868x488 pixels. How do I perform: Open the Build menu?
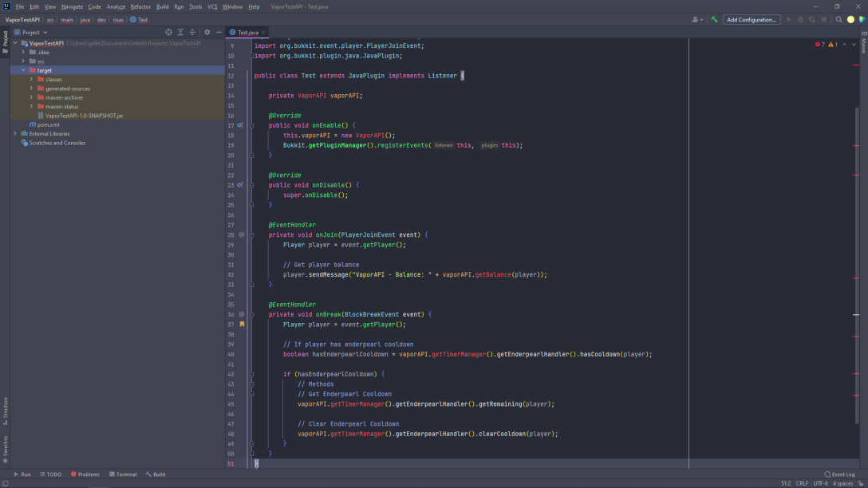[162, 6]
